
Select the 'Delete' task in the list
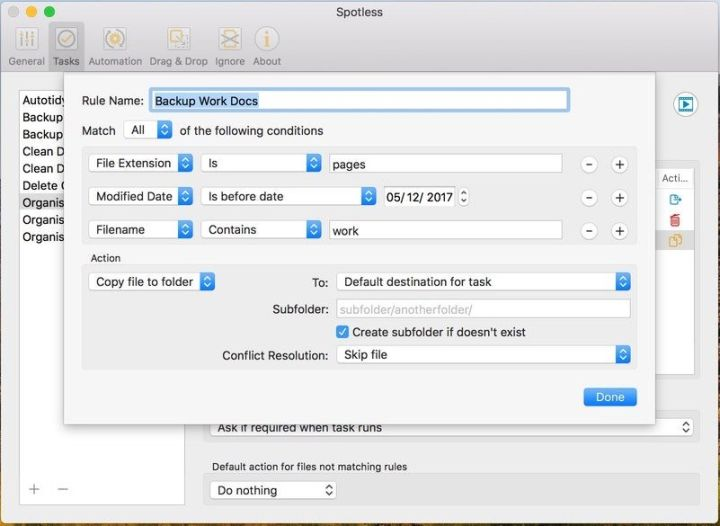[x=43, y=185]
